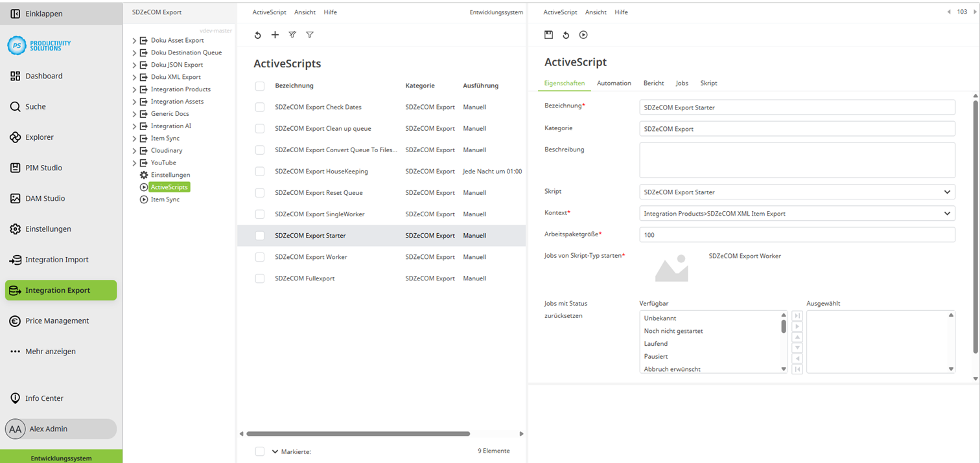Check the checkbox for SDZeCOM Export Starter
Viewport: 980px width, 463px height.
[x=260, y=235]
